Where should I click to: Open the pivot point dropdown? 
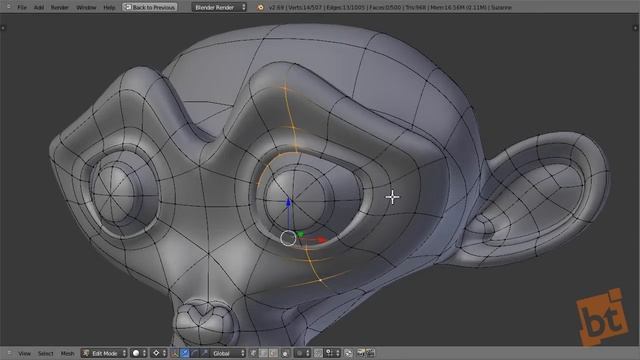point(159,353)
